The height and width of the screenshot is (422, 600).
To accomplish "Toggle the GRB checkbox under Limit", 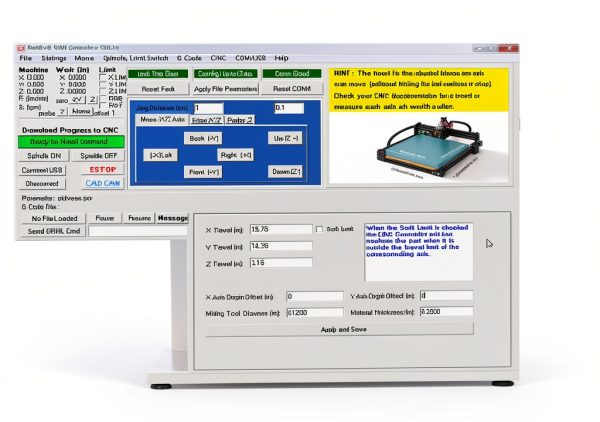I will (x=102, y=98).
